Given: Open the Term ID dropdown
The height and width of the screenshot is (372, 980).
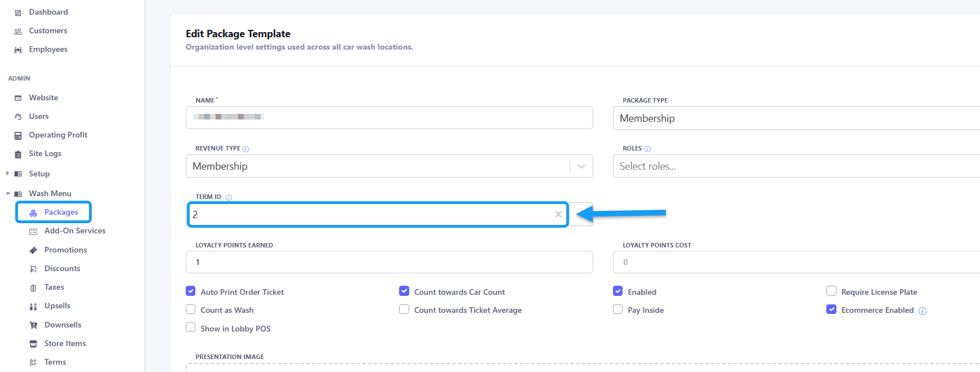Looking at the screenshot, I should [581, 214].
